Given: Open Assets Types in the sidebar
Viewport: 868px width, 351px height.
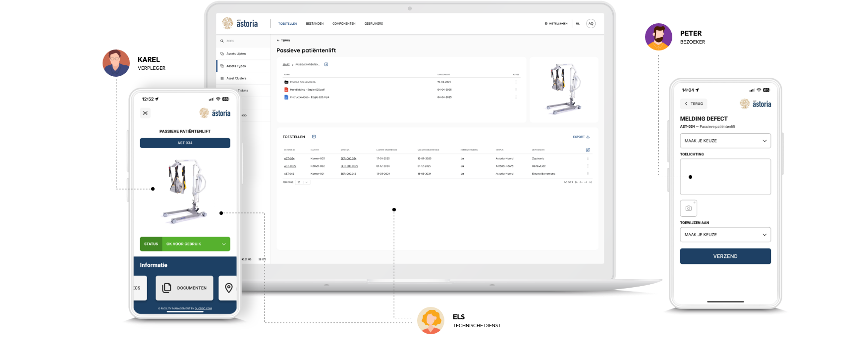Looking at the screenshot, I should tap(244, 66).
